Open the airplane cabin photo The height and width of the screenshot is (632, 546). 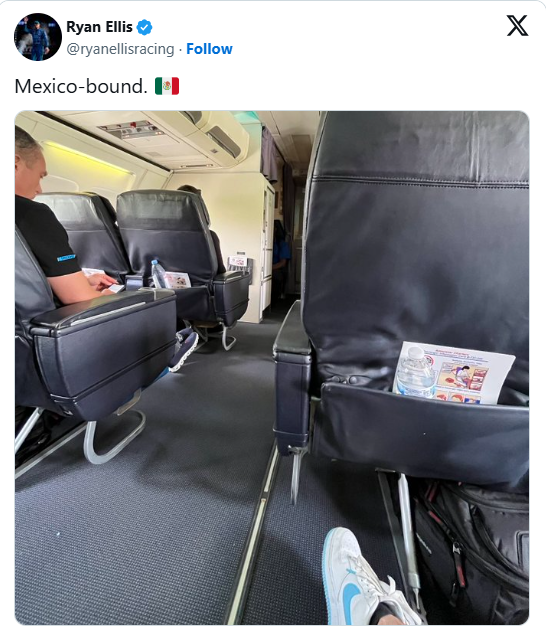coord(272,368)
